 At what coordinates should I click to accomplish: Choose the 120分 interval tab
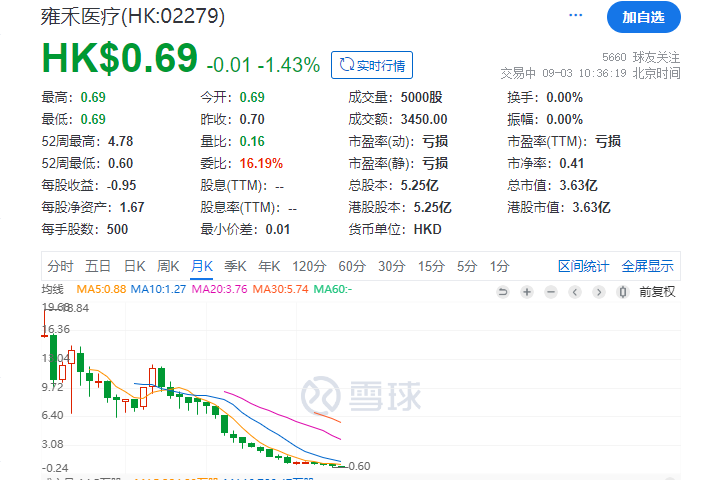point(309,266)
